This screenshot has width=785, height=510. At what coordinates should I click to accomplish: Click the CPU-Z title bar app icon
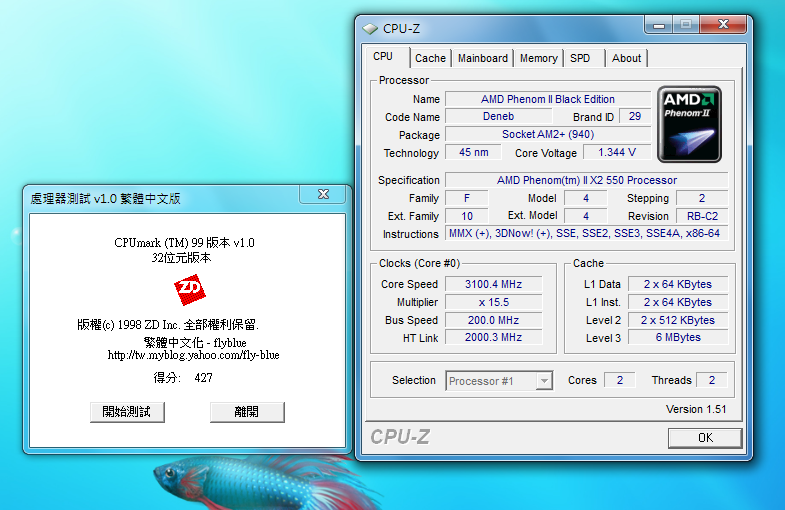click(370, 29)
